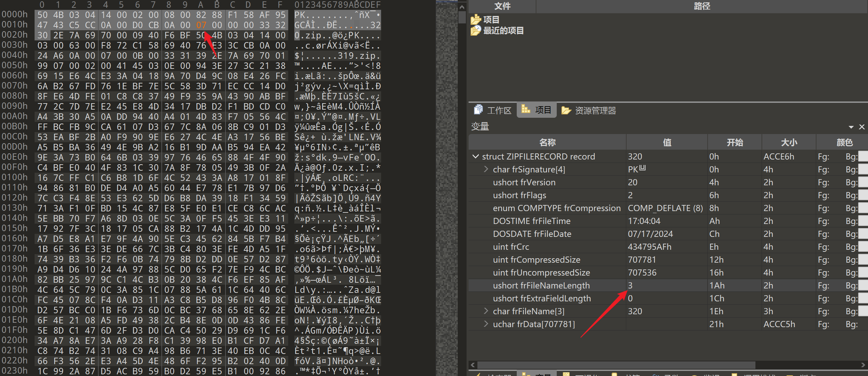Expand the char frFileName[3] entry
The image size is (868, 376).
[486, 311]
